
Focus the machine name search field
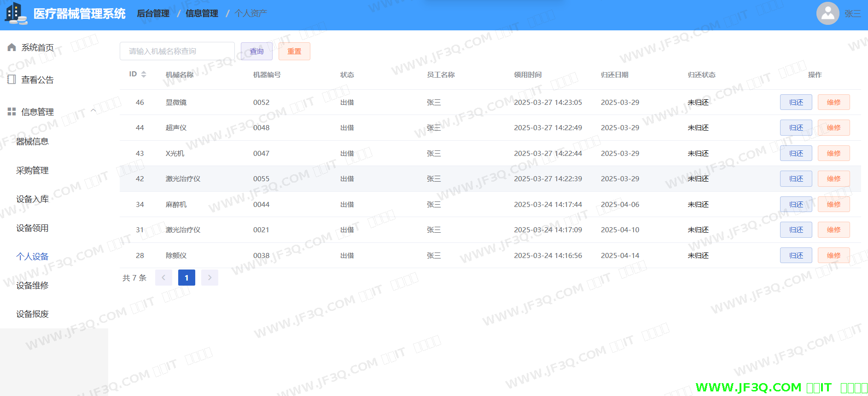tap(177, 52)
